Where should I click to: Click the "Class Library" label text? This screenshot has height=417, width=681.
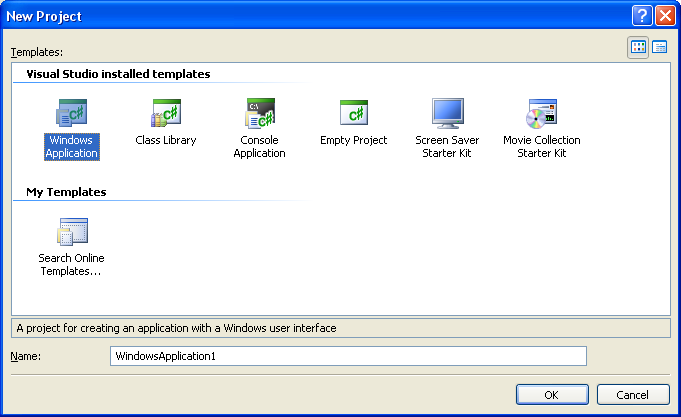166,140
